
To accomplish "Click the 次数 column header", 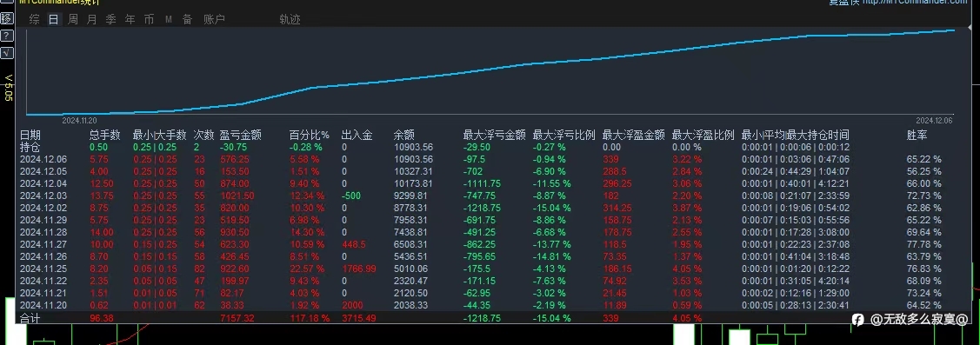I will (x=203, y=135).
